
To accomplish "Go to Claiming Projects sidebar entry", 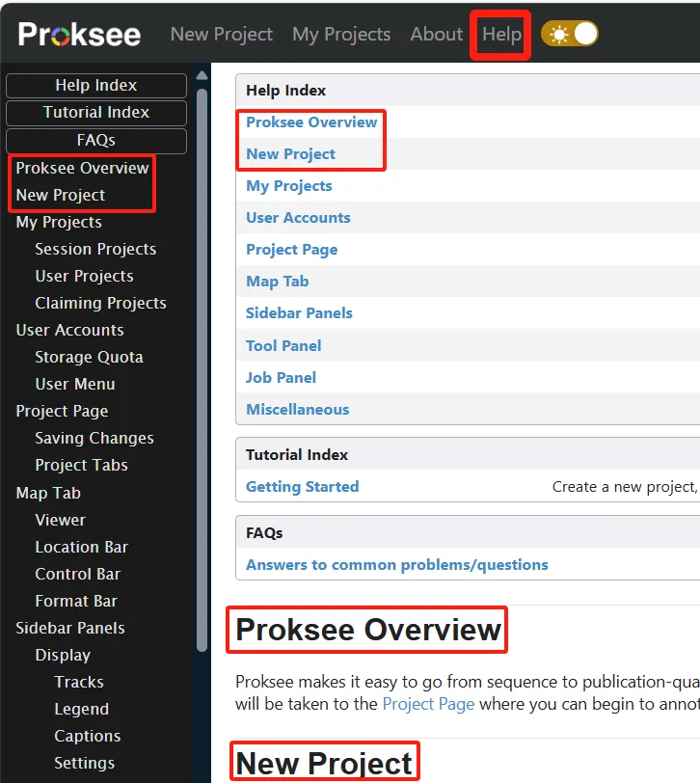I will click(100, 303).
